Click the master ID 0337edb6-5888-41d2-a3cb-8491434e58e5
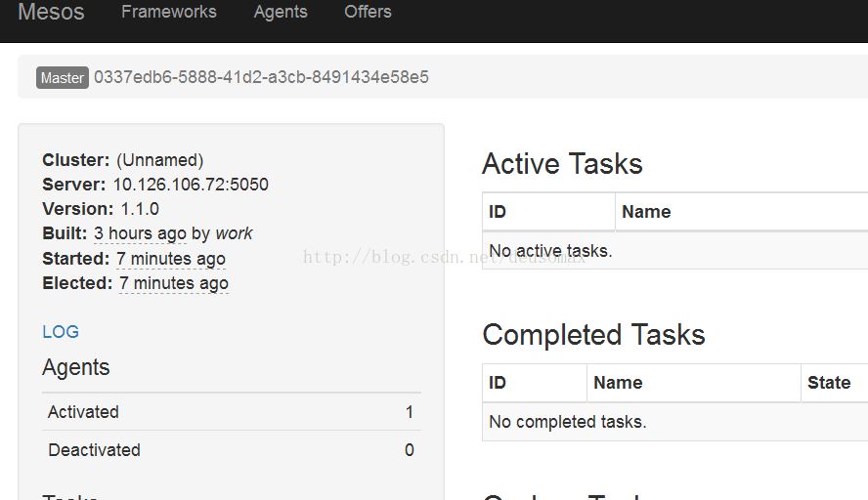Viewport: 868px width, 500px height. [261, 77]
